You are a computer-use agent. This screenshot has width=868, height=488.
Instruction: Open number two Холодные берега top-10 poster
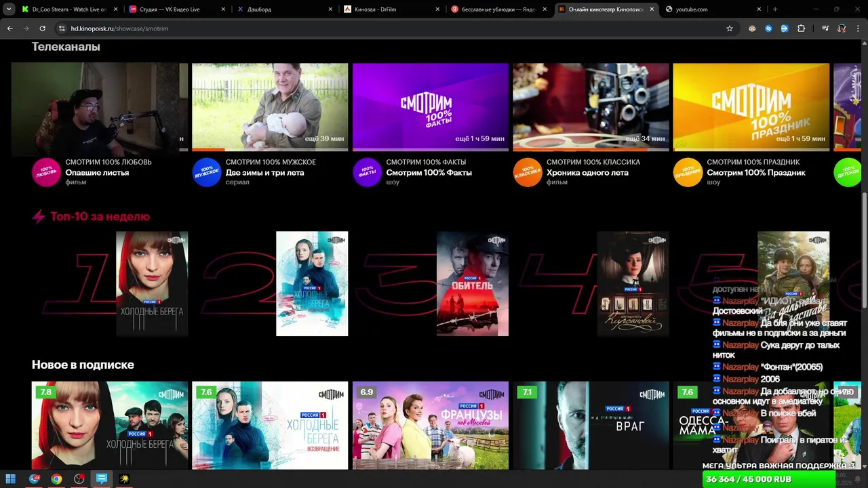[x=312, y=284]
